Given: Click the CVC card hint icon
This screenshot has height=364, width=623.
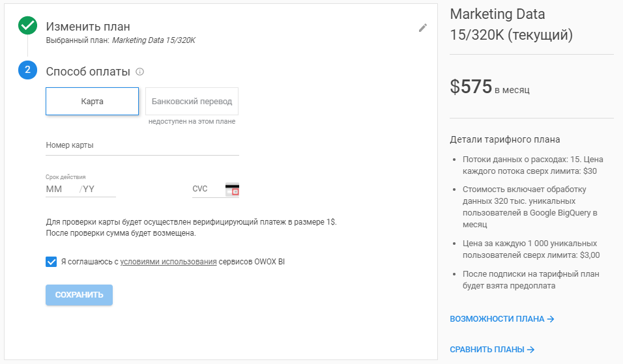Looking at the screenshot, I should (x=232, y=189).
